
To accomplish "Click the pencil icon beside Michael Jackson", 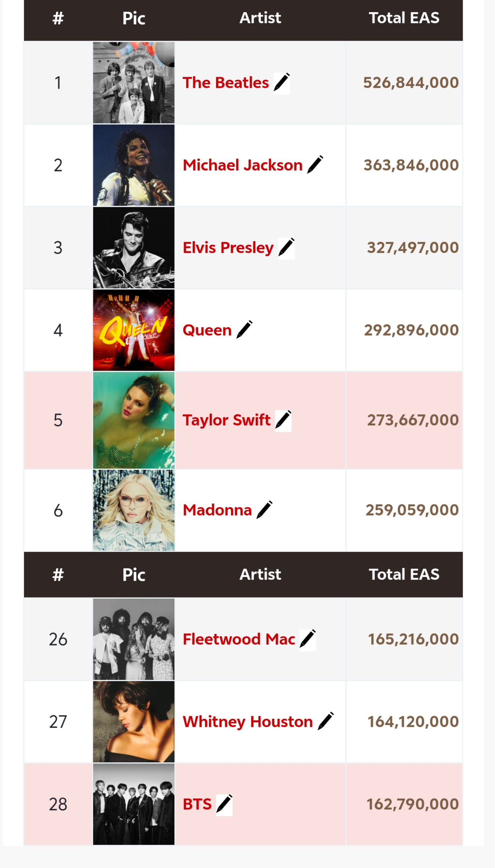I will [x=315, y=165].
